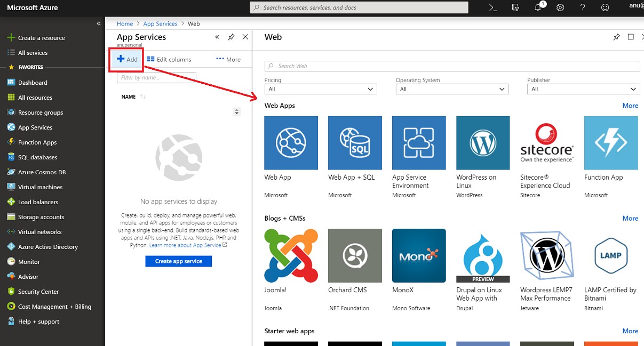644x346 pixels.
Task: Select the MonoX tile
Action: pyautogui.click(x=419, y=255)
